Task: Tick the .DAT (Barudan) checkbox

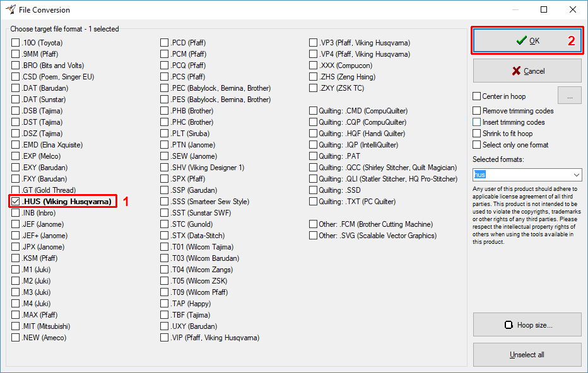Action: click(x=15, y=88)
